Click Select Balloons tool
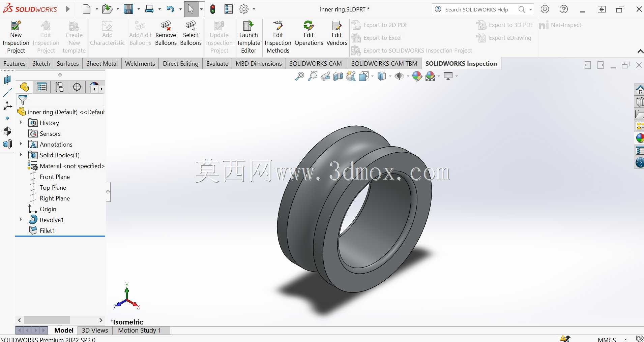 coord(191,33)
